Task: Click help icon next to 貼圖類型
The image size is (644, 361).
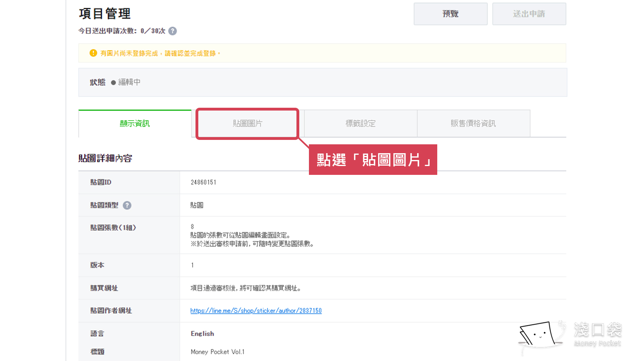Action: point(127,205)
